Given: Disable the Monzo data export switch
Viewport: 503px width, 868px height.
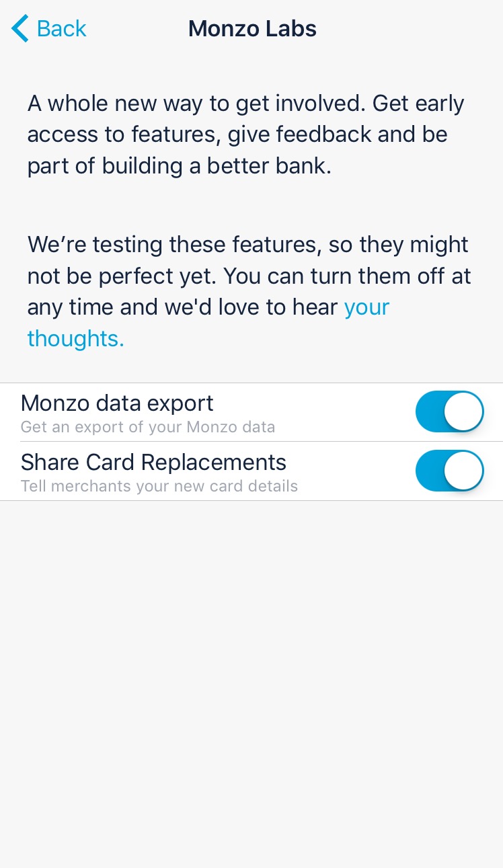Looking at the screenshot, I should coord(449,411).
